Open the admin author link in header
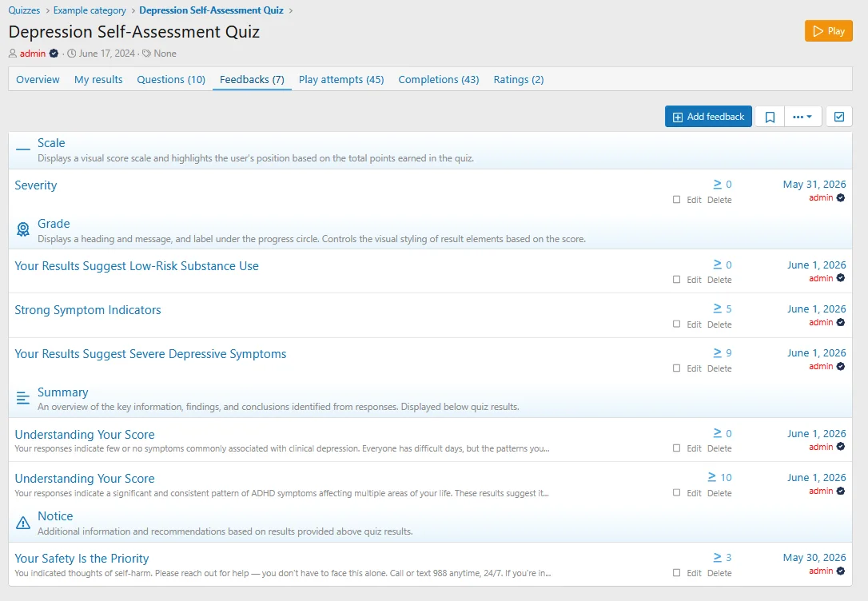 [x=33, y=54]
